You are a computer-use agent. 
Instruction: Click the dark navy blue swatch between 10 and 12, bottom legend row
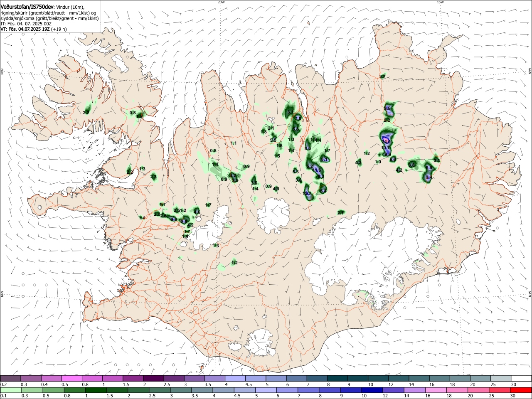(372, 390)
